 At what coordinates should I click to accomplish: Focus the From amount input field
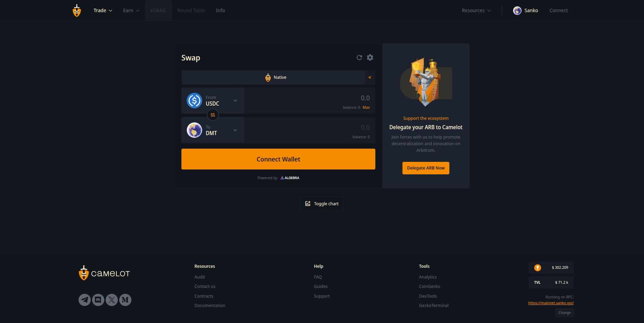click(309, 98)
